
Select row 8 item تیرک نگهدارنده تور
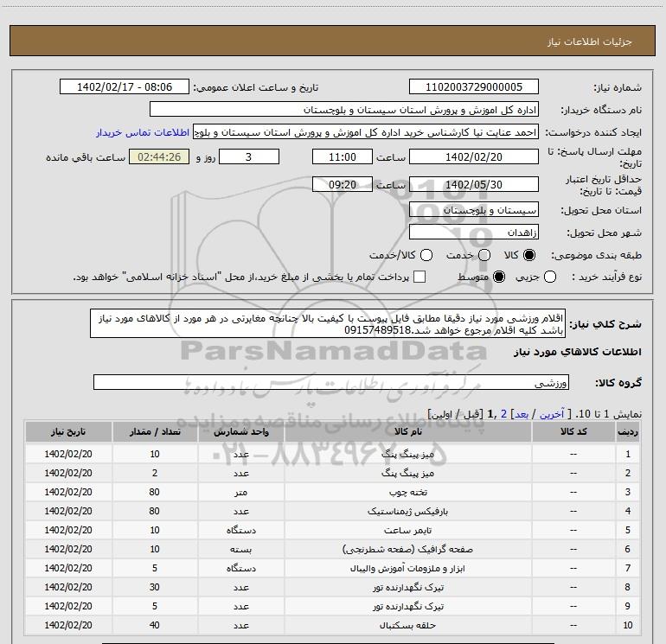coord(407,587)
